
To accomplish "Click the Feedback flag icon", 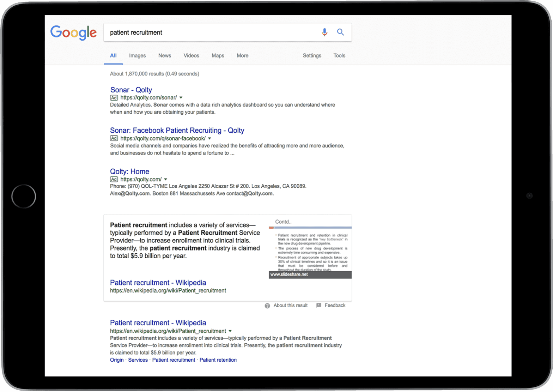I will tap(319, 305).
